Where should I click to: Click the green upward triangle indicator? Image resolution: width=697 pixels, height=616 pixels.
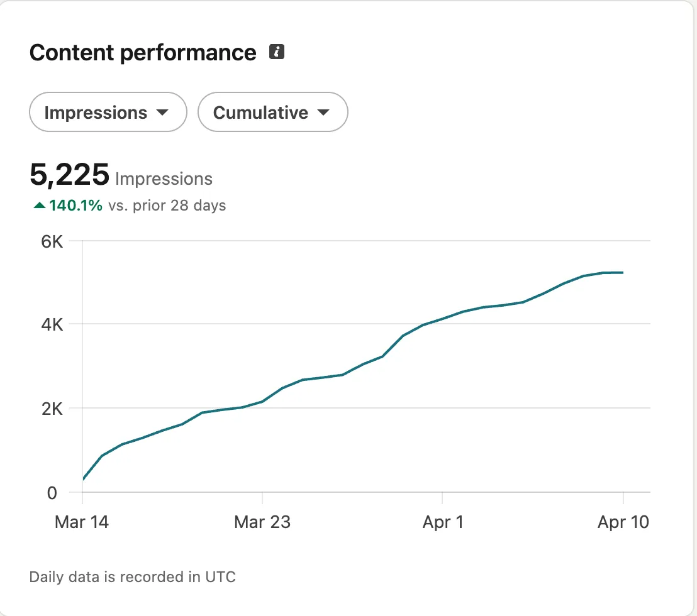(39, 205)
